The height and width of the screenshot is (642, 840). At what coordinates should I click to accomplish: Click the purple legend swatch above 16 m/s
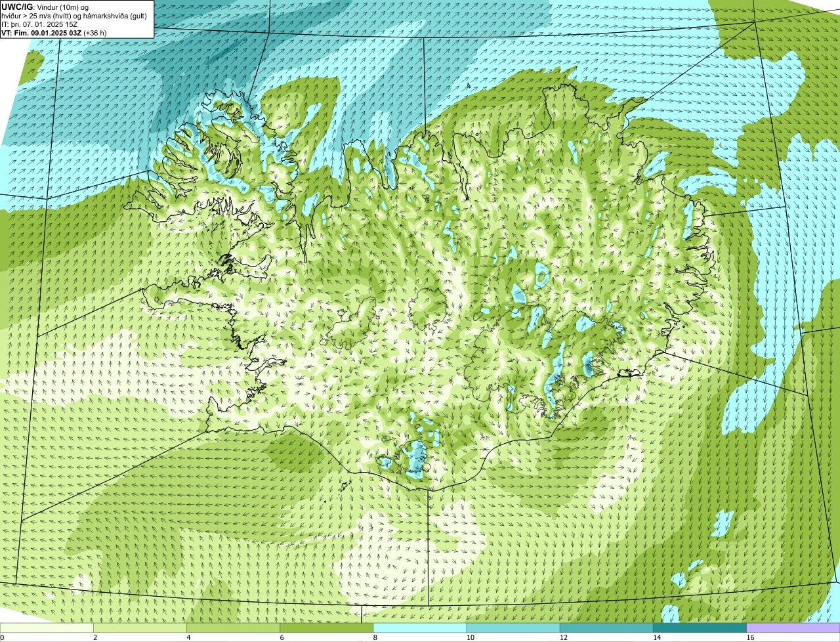(x=793, y=628)
